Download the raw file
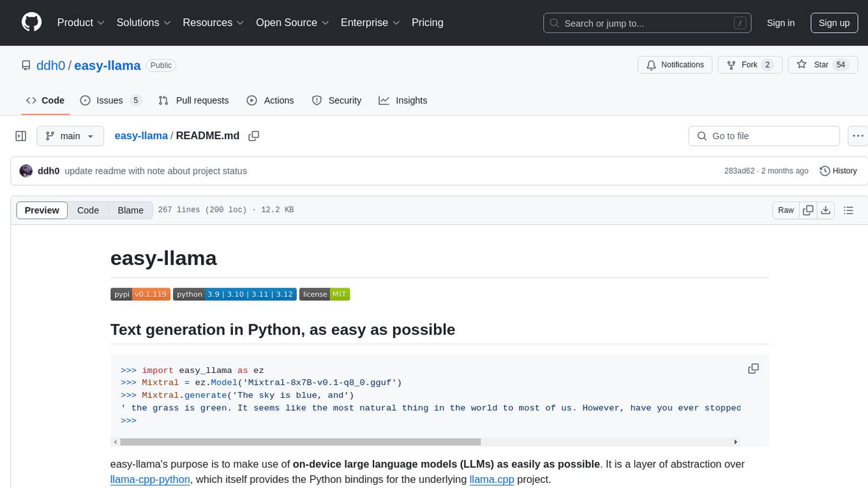Screen dimensions: 868x488 click(825, 210)
